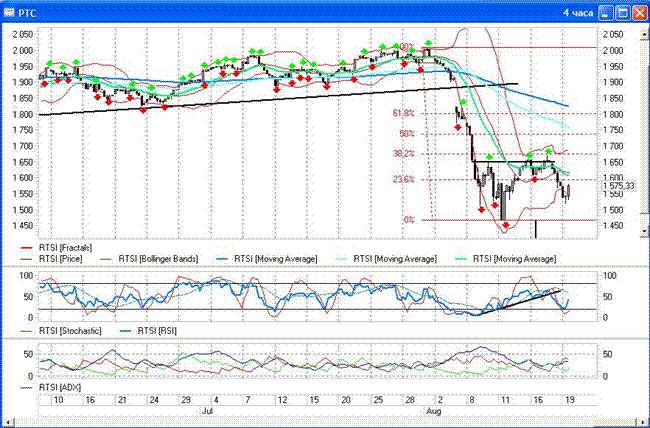Click the 50% Fibonacci level label

pyautogui.click(x=407, y=134)
